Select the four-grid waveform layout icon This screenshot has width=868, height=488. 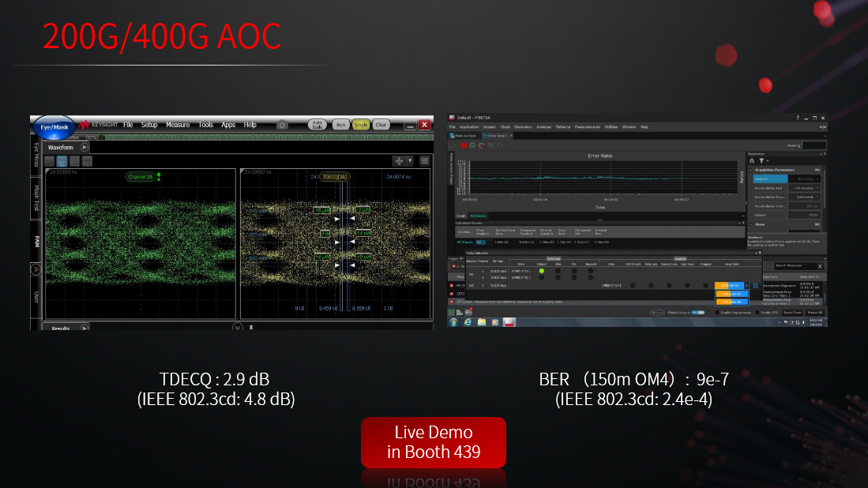tap(87, 161)
